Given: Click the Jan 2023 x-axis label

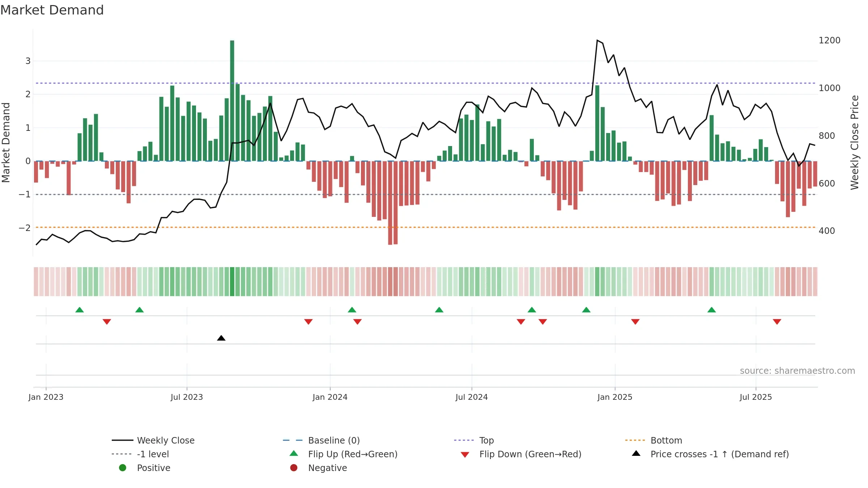Looking at the screenshot, I should pos(46,397).
